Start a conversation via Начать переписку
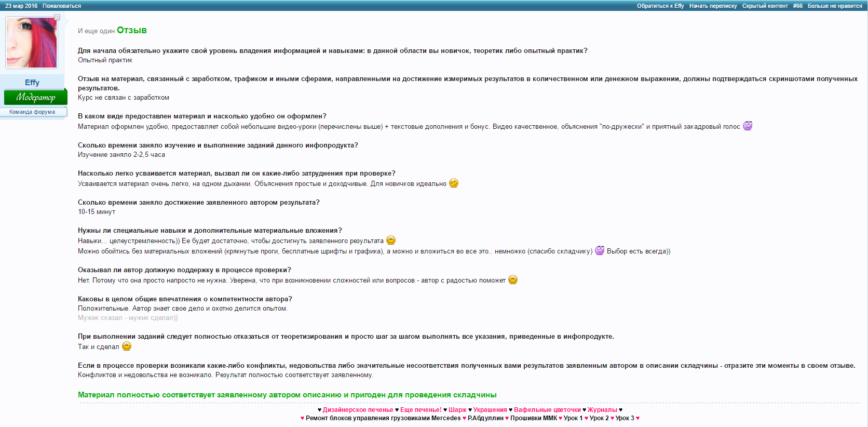This screenshot has width=868, height=427. 713,6
